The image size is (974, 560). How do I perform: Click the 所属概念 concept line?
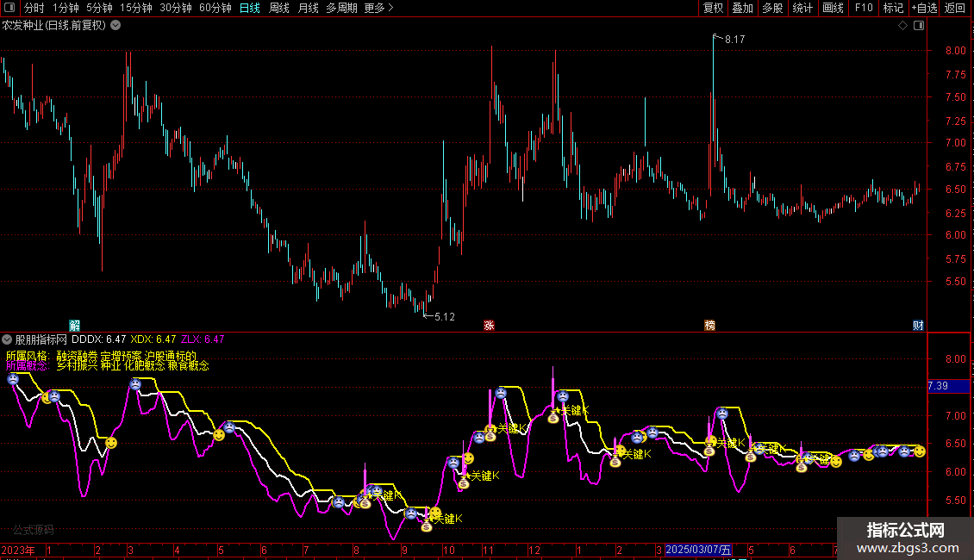pos(108,365)
